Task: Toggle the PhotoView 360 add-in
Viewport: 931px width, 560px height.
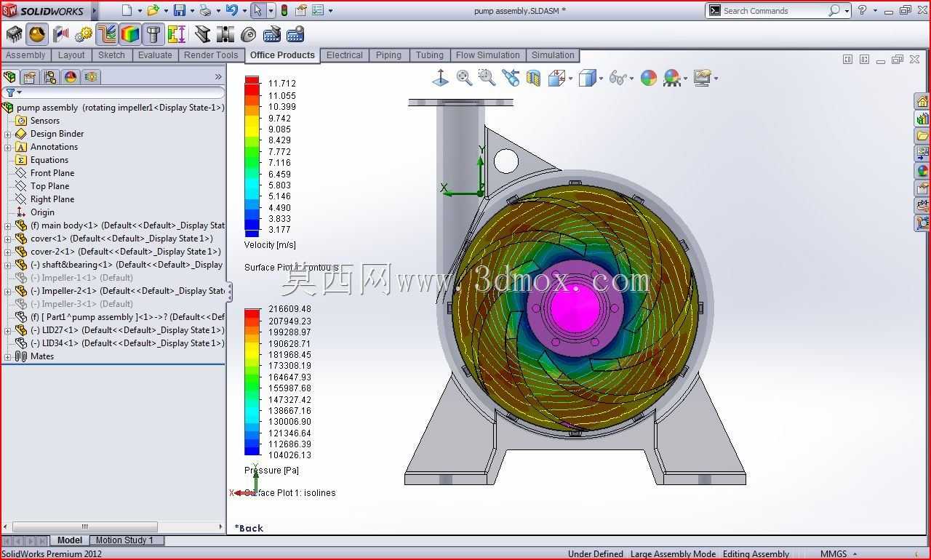Action: tap(37, 34)
